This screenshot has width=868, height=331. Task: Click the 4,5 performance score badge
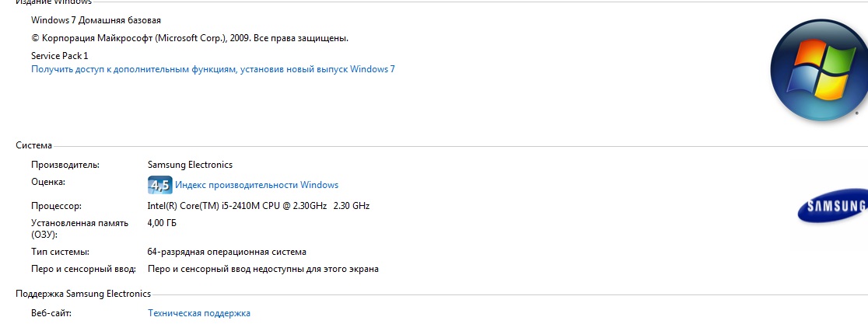click(x=160, y=185)
